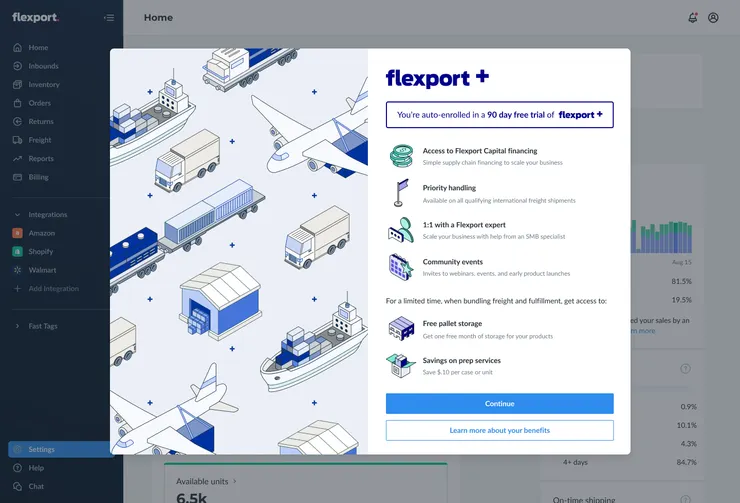Screen dimensions: 740x503
Task: Click the Billing card icon
Action: point(17,177)
